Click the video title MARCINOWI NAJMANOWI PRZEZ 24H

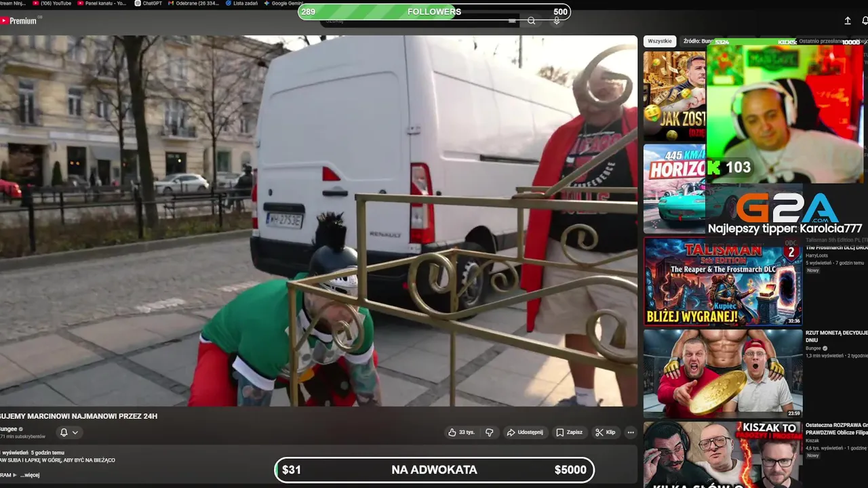(79, 416)
